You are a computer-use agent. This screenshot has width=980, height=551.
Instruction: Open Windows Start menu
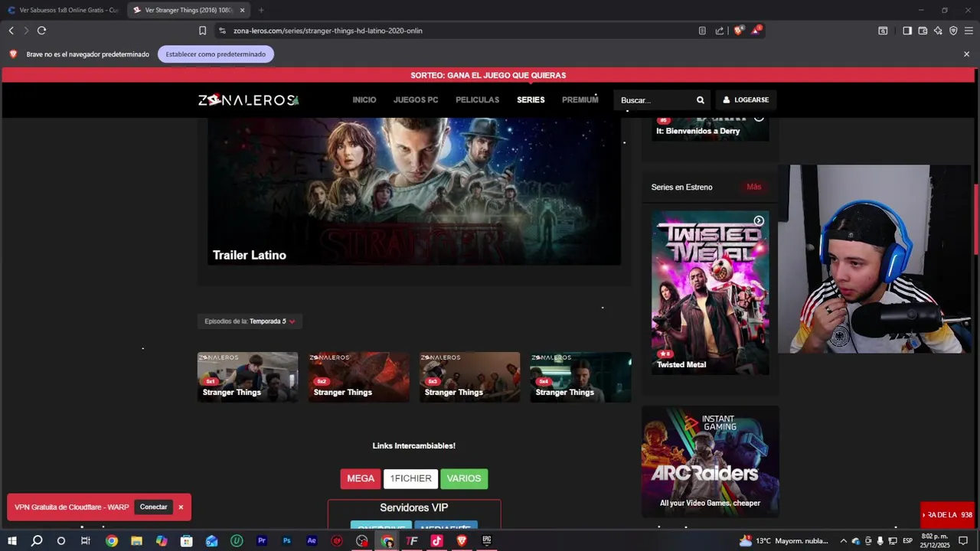[11, 541]
